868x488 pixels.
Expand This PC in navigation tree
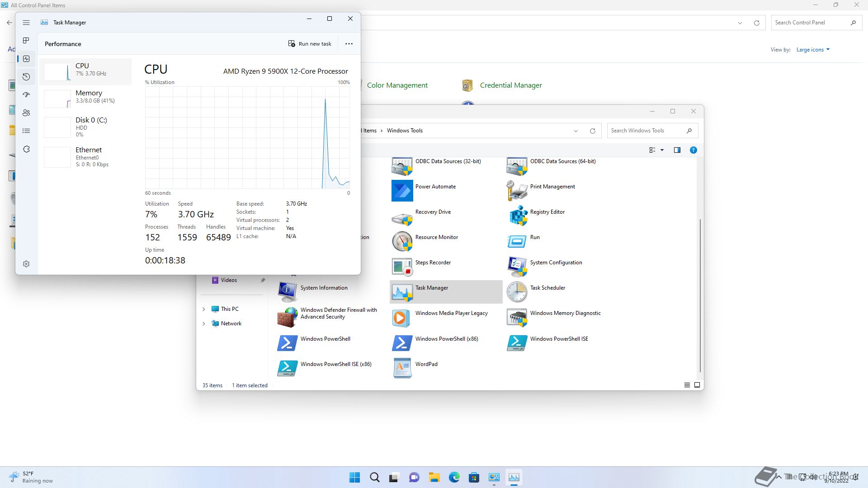pos(203,309)
